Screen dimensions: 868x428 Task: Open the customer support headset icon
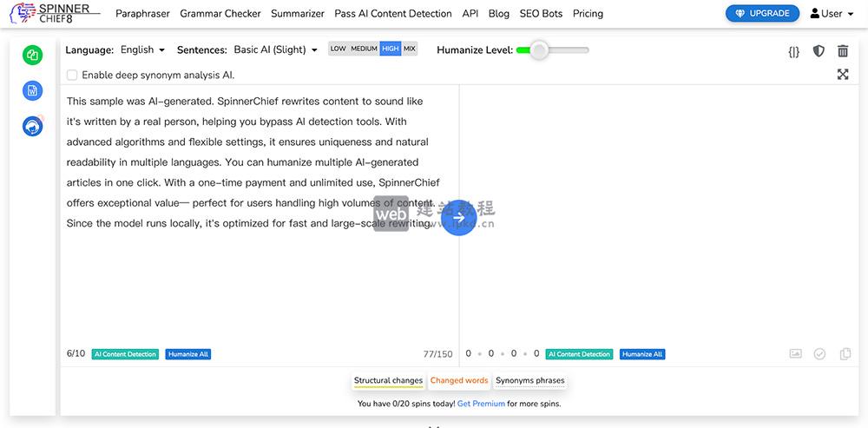pos(33,126)
